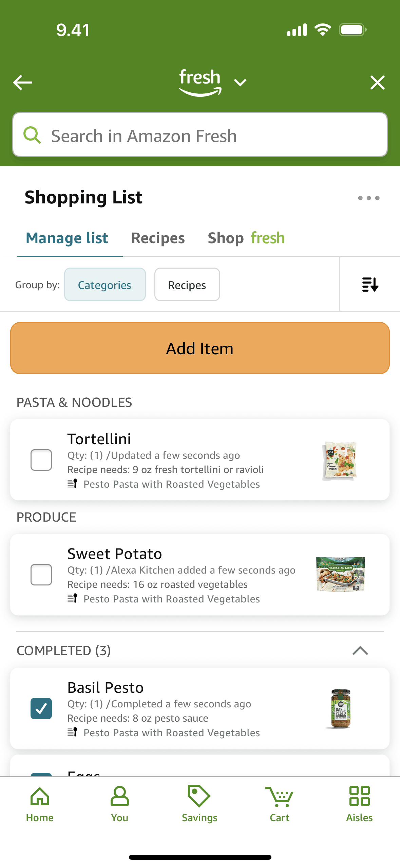Select Categories grouping option
Image resolution: width=400 pixels, height=868 pixels.
105,285
